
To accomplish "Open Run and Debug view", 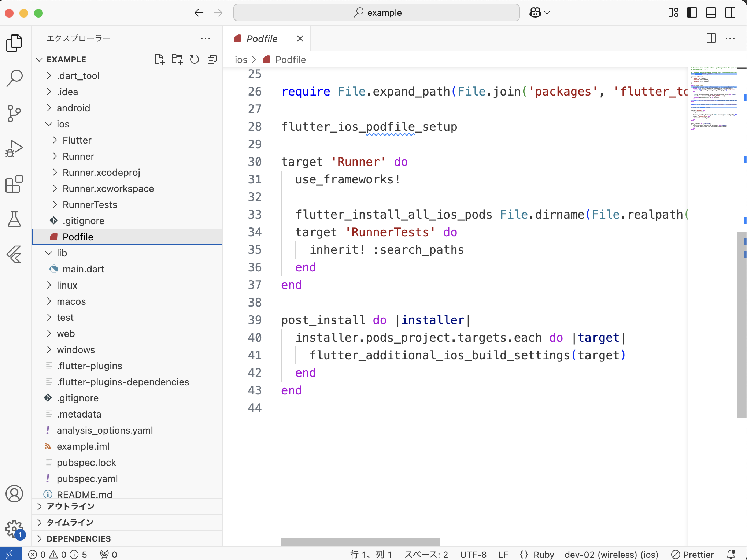I will pyautogui.click(x=14, y=149).
